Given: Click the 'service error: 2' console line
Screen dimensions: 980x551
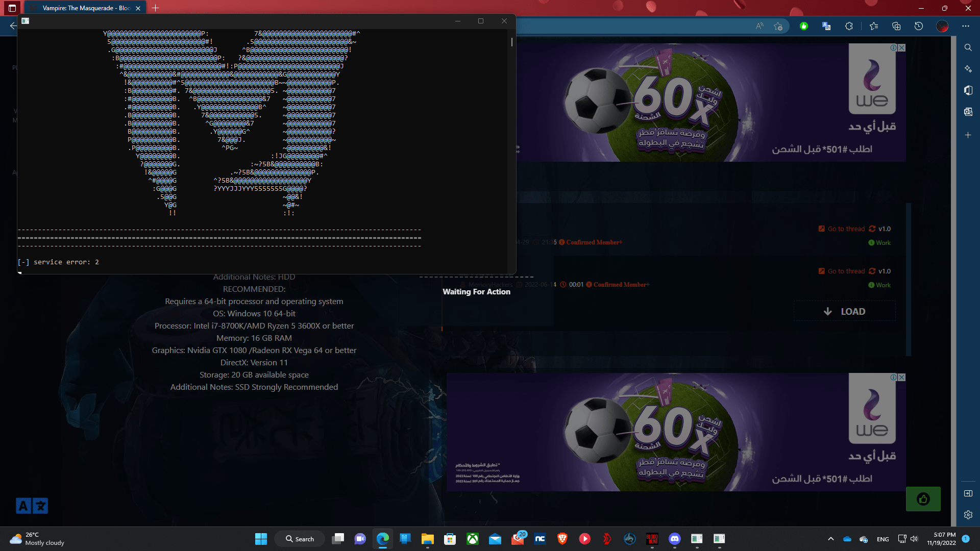Looking at the screenshot, I should point(58,262).
